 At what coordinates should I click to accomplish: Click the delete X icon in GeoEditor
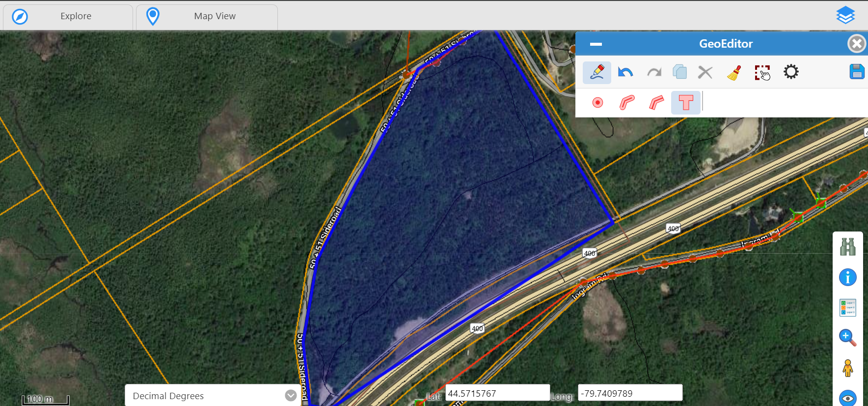(705, 72)
